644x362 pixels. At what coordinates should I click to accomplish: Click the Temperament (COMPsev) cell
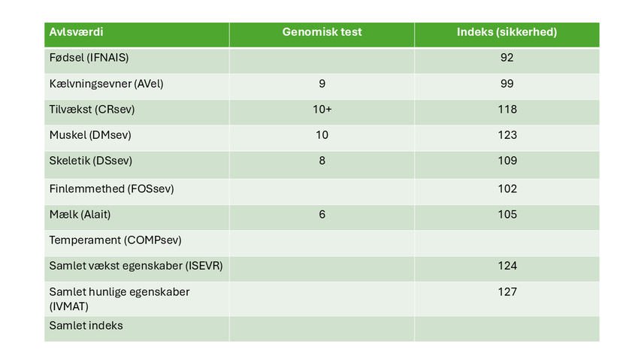[116, 240]
